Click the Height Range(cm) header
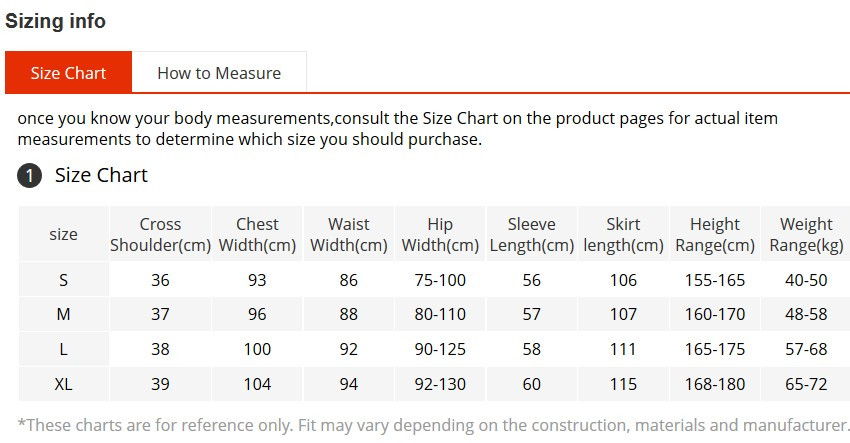This screenshot has width=850, height=443. point(715,234)
